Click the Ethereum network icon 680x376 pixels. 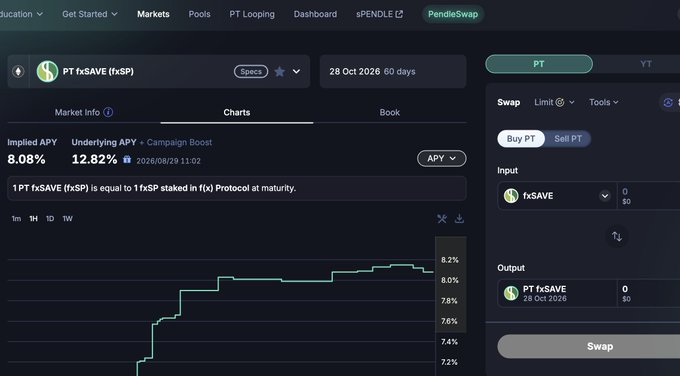pyautogui.click(x=18, y=71)
